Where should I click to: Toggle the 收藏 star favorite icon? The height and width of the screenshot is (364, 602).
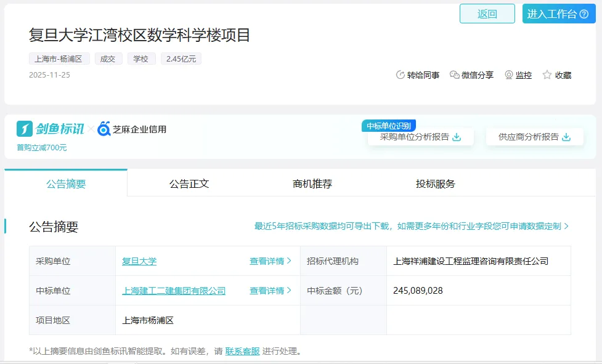547,75
